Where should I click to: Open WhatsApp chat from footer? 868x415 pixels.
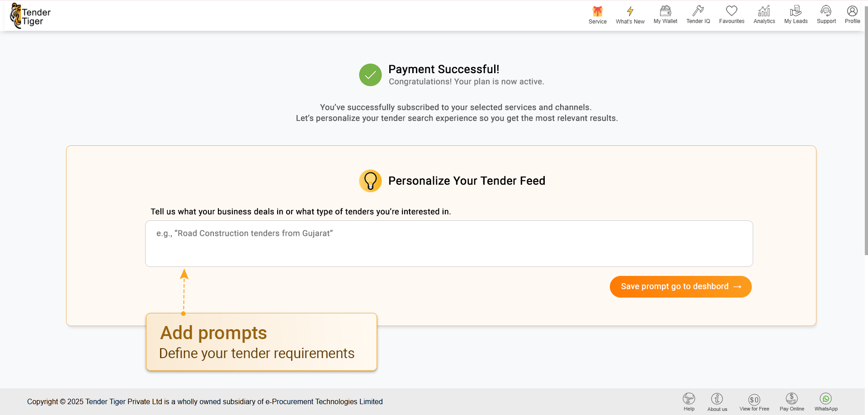826,399
